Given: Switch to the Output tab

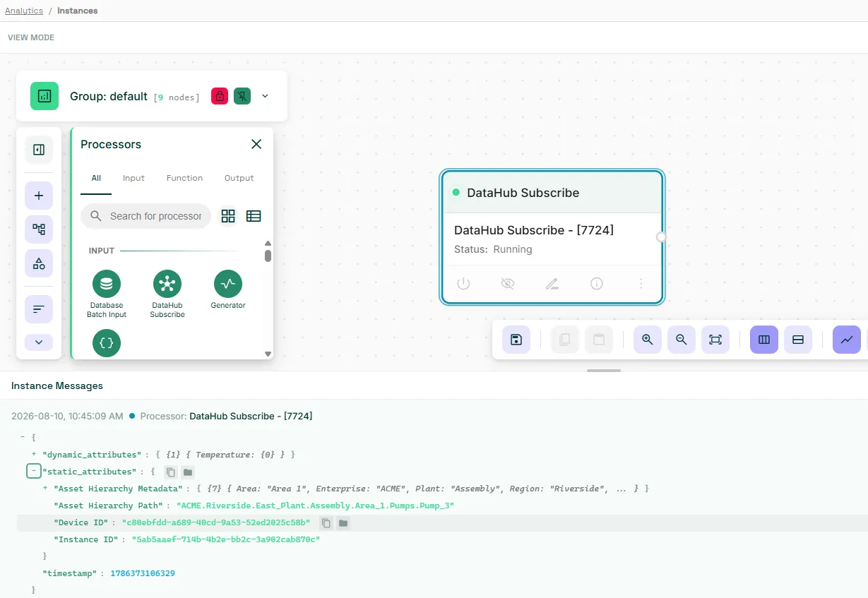Looking at the screenshot, I should click(x=239, y=179).
